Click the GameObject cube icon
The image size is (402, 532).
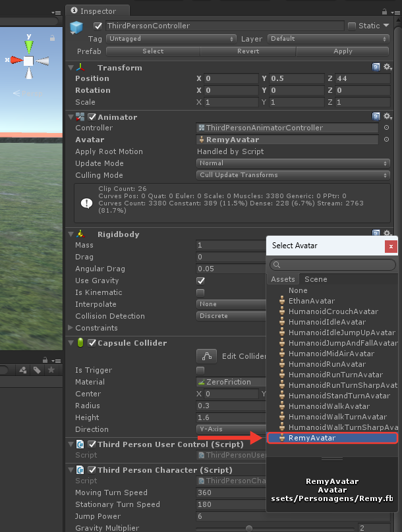[x=76, y=28]
